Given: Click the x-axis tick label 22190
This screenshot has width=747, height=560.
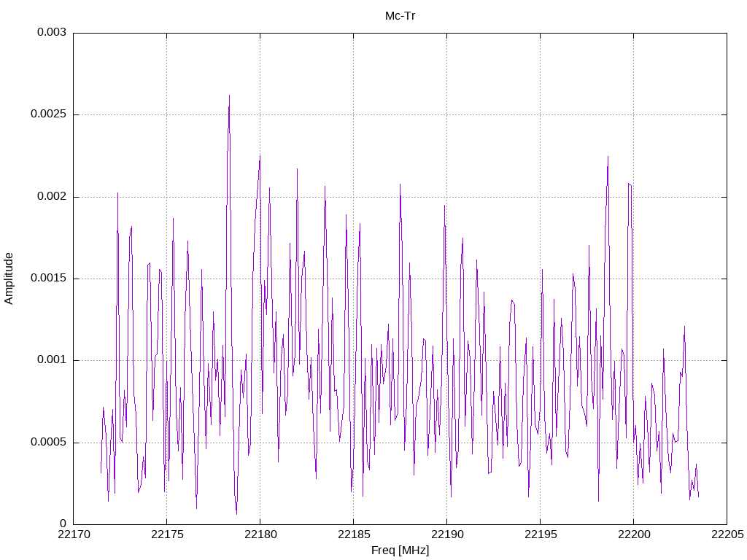Looking at the screenshot, I should click(447, 534).
